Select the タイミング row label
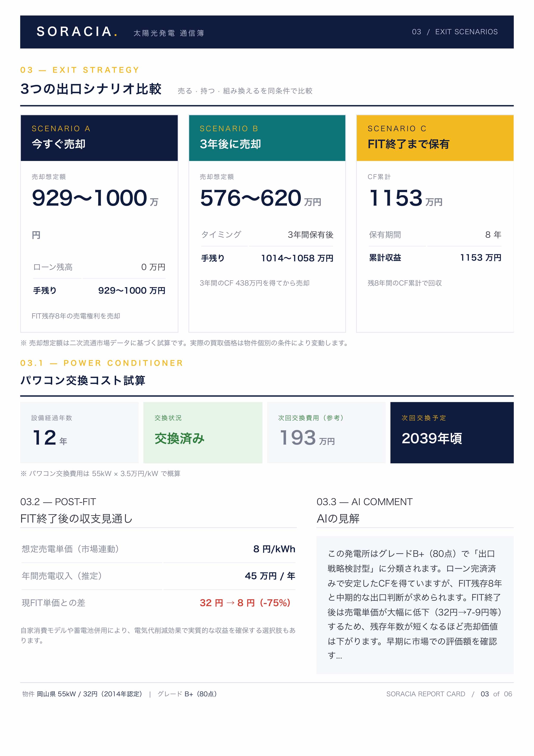Screen dimensions: 534x756 tap(221, 234)
